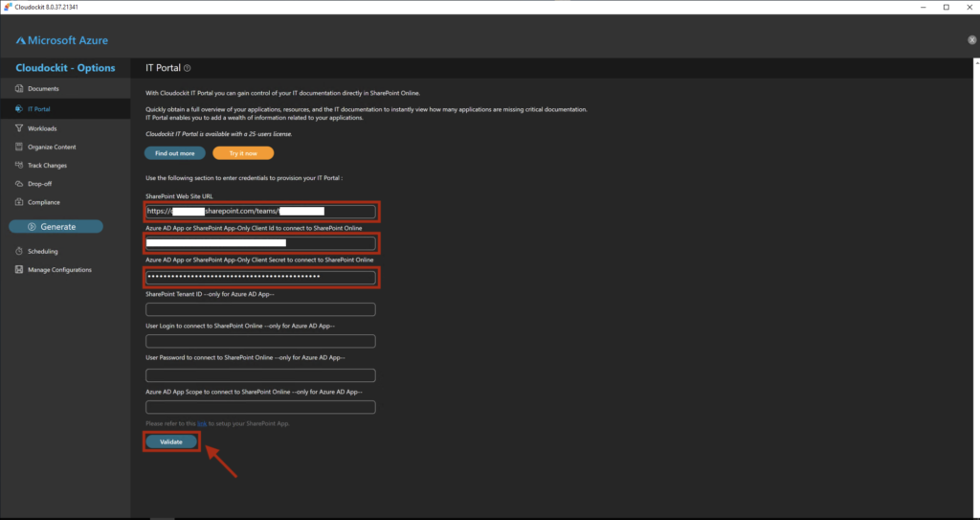Click the Cloudockit - Options heading
Image resolution: width=980 pixels, height=520 pixels.
click(x=66, y=68)
